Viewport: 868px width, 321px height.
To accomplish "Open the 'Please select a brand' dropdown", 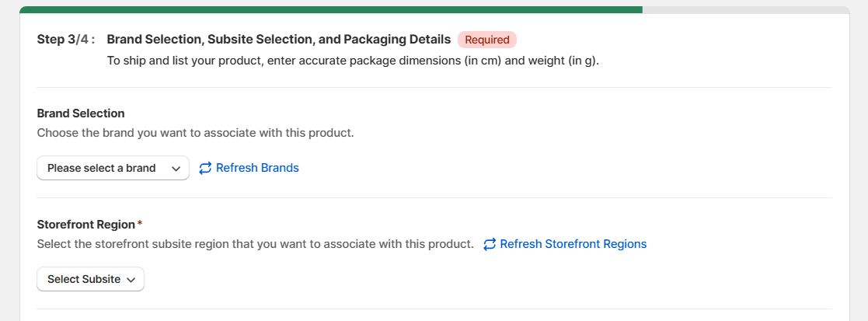I will click(113, 168).
